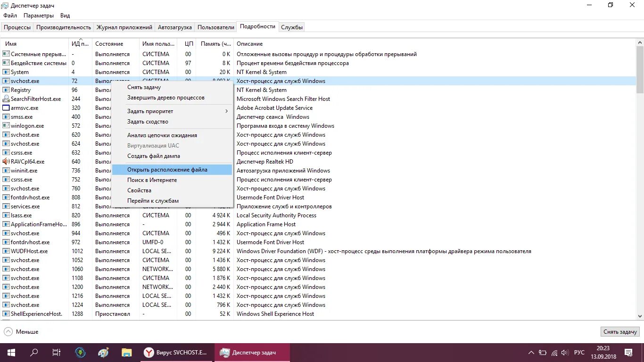Click the RAVCpl64.exe speaker icon

(6, 162)
